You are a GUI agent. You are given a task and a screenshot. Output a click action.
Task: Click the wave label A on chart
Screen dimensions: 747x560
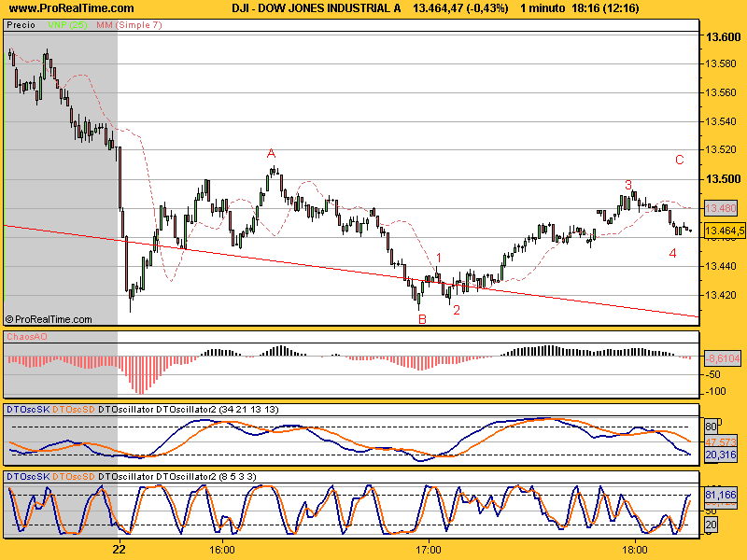pyautogui.click(x=271, y=153)
